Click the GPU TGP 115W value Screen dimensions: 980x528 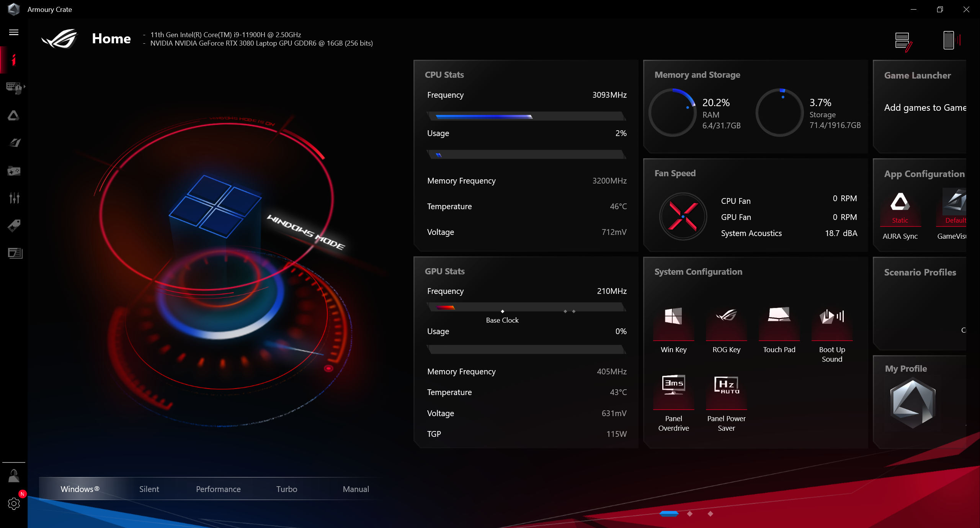click(616, 434)
